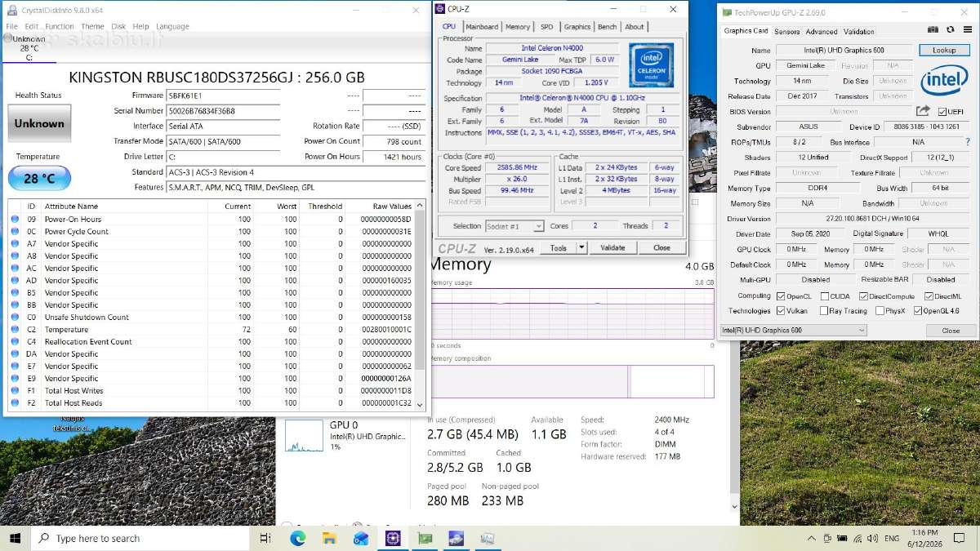Toggle the PhysX checkbox
This screenshot has width=980, height=551.
pos(880,311)
